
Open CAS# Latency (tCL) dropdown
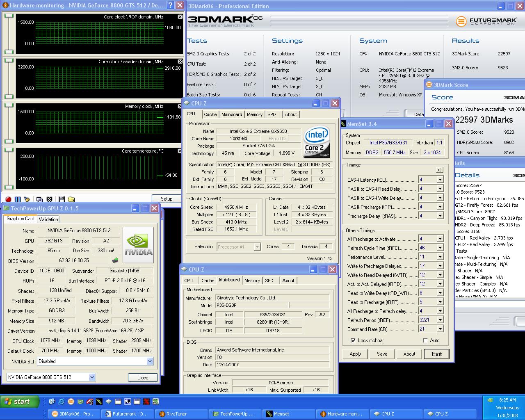440,180
